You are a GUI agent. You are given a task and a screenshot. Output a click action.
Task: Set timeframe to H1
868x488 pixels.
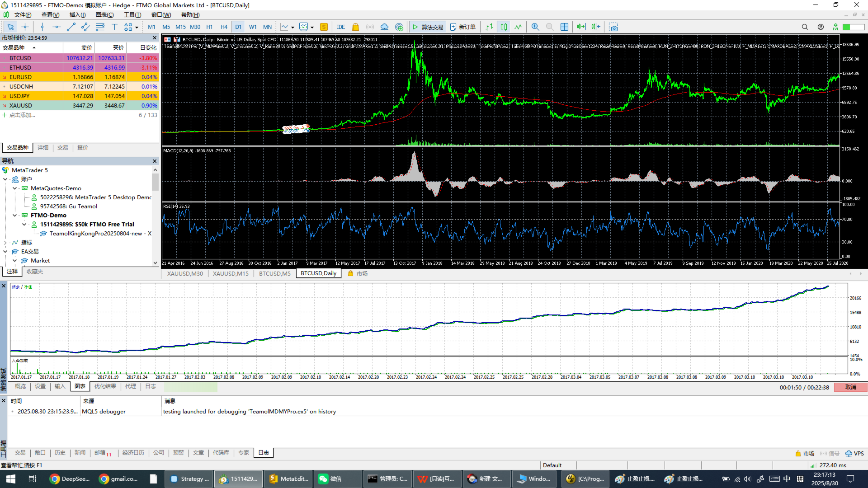tap(209, 27)
